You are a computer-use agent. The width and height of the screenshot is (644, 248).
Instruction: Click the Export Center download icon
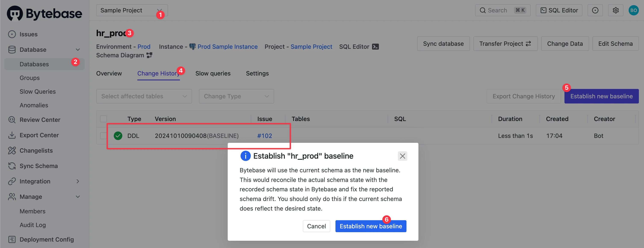[x=12, y=135]
